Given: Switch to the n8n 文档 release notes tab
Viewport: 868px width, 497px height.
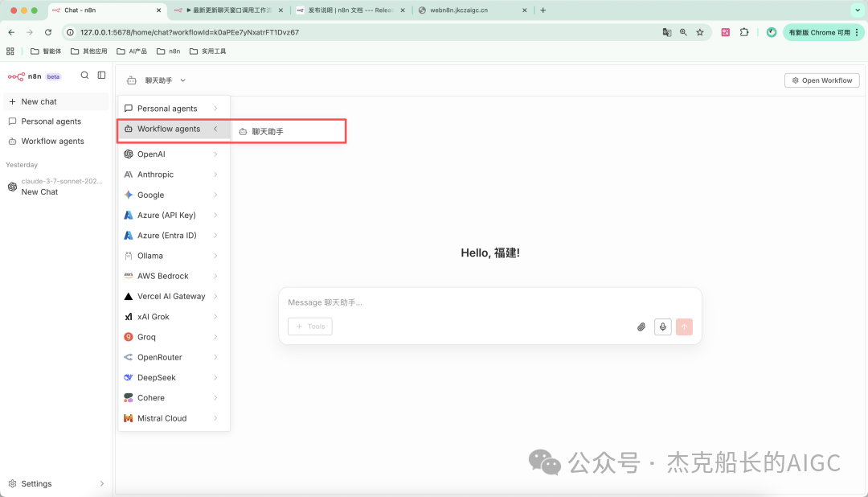Looking at the screenshot, I should pyautogui.click(x=351, y=10).
